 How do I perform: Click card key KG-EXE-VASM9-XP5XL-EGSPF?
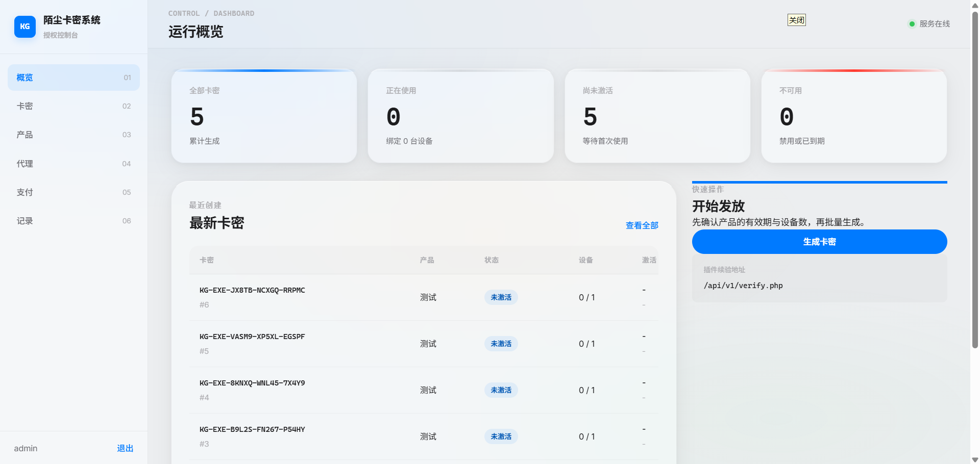coord(252,337)
